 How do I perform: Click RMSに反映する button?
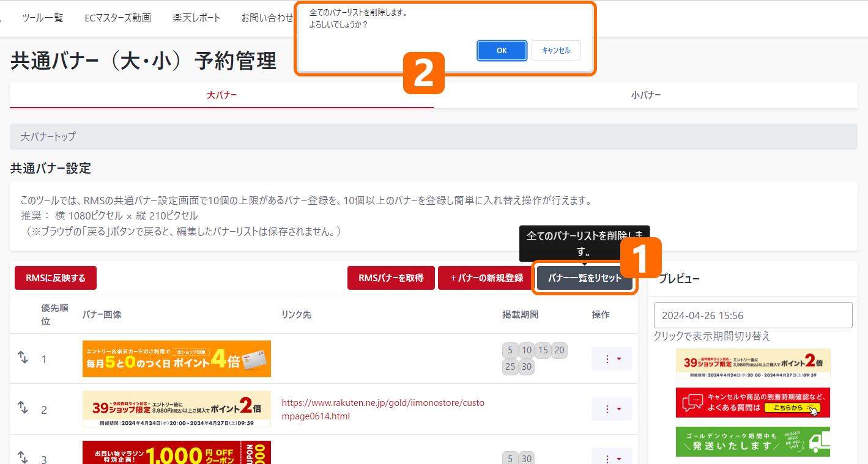pos(56,278)
